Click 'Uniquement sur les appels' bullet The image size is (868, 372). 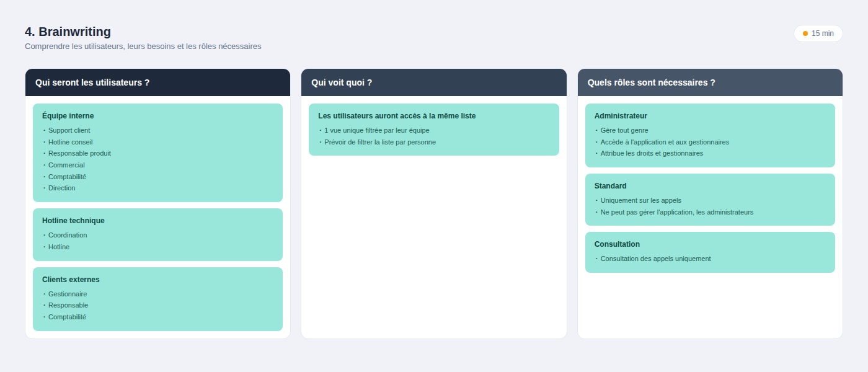click(640, 200)
